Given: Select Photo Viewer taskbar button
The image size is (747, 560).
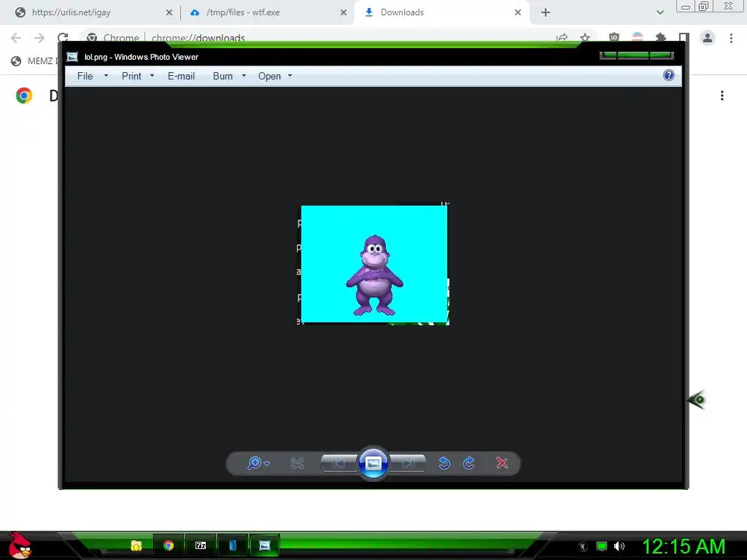Looking at the screenshot, I should coord(264,545).
